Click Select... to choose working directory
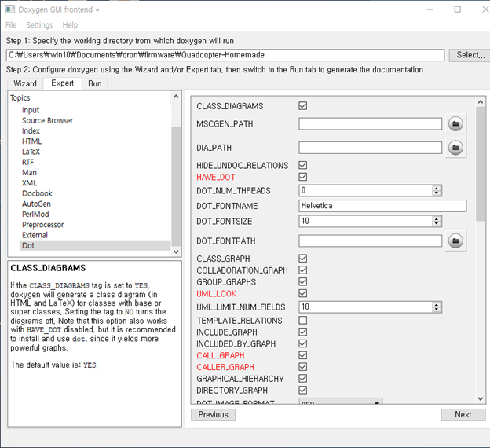 (470, 55)
